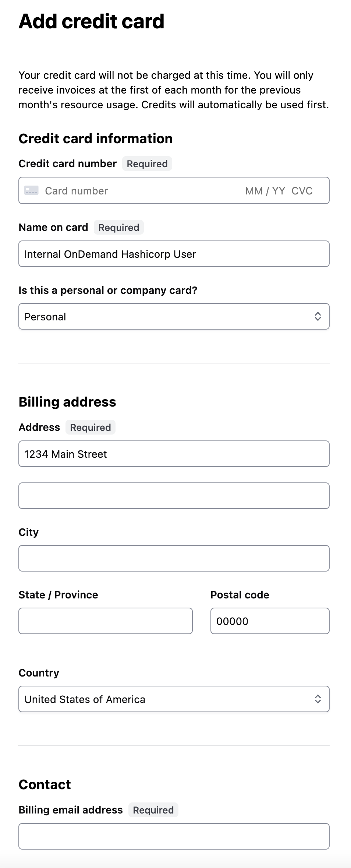Screen dimensions: 351x868
Task: Click the "State / Province" label
Action: [58, 595]
